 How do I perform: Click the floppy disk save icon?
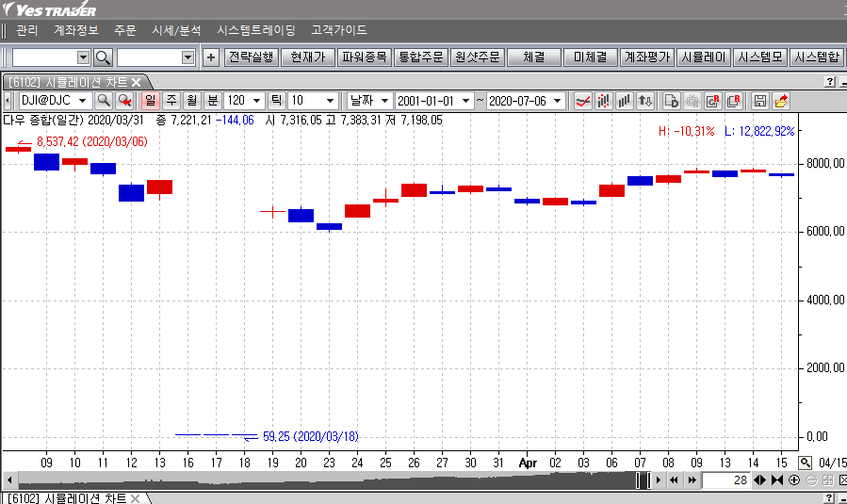click(x=760, y=100)
